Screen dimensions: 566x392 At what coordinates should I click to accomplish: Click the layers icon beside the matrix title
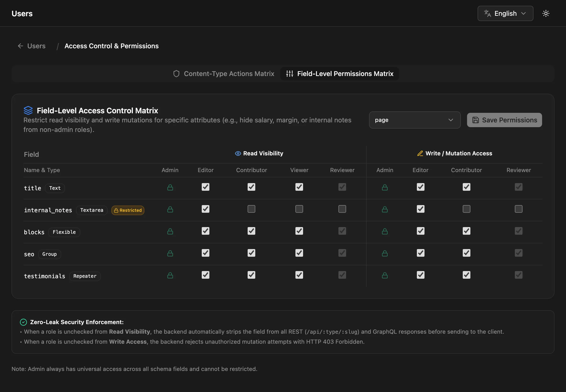(x=28, y=110)
